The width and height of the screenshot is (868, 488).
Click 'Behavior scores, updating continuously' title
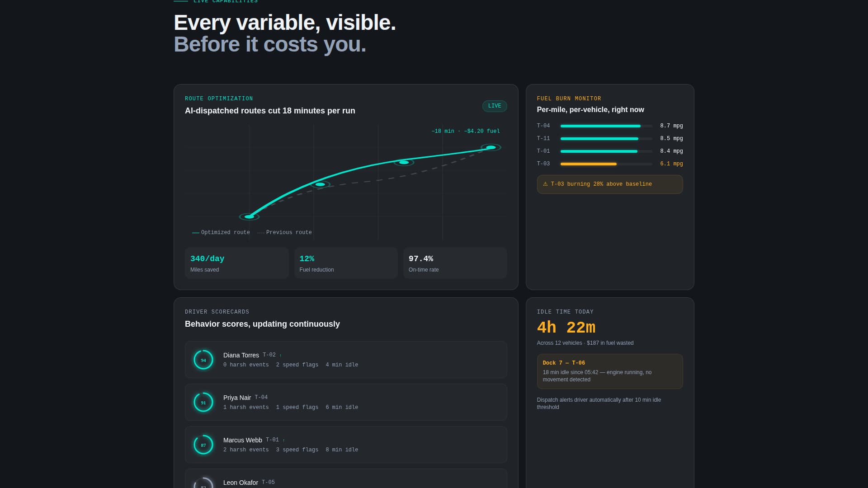pos(262,324)
